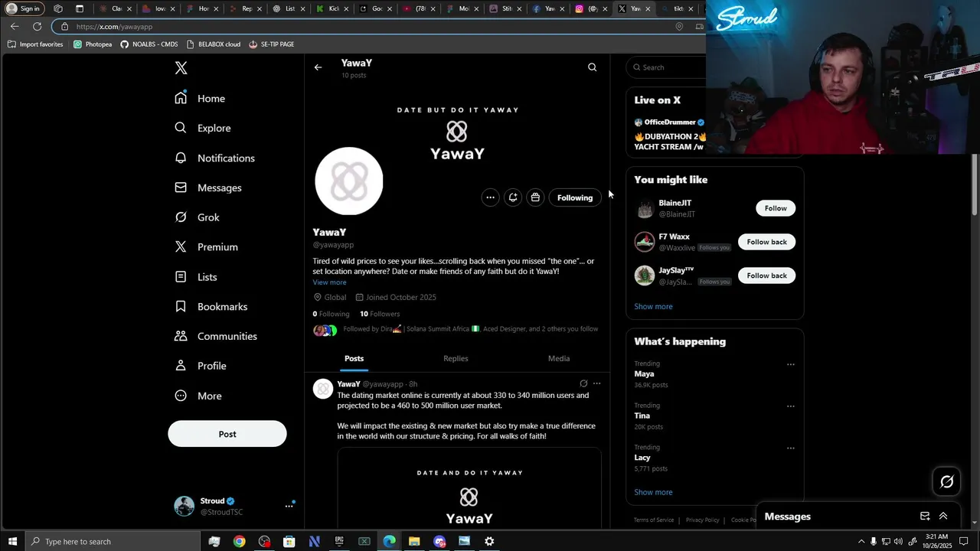Show more suggested accounts
The width and height of the screenshot is (980, 551).
[653, 306]
